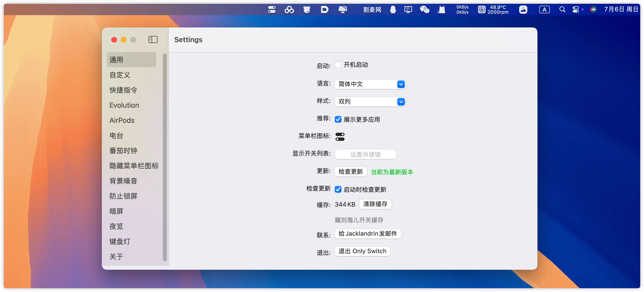Expand the 双列 style dropdown
Image resolution: width=644 pixels, height=292 pixels.
(x=370, y=102)
